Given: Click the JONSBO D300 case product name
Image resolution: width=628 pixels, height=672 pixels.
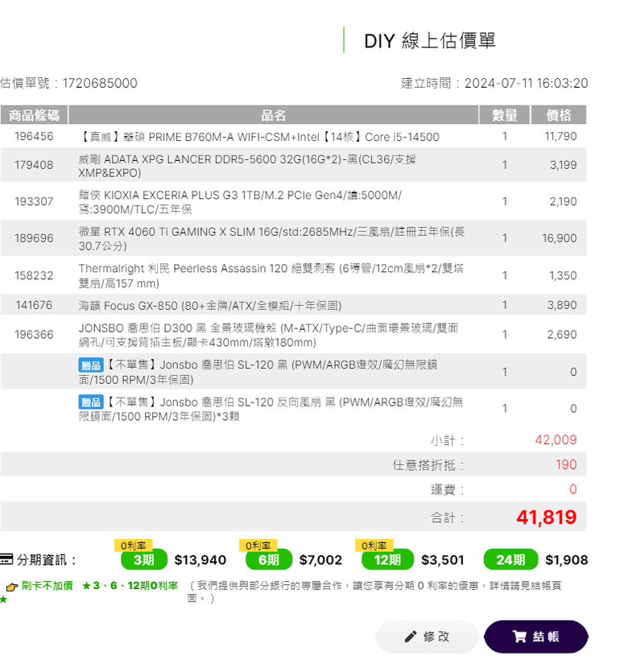Looking at the screenshot, I should pos(268,335).
